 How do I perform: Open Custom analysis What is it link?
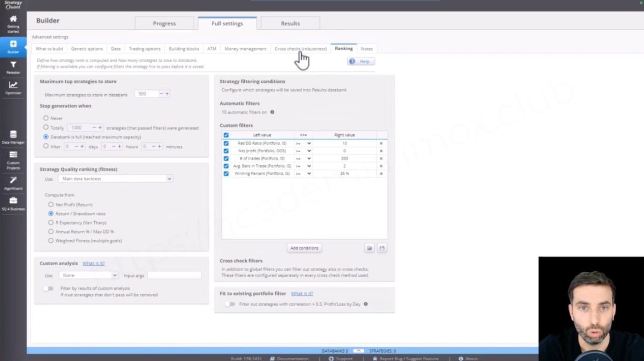coord(93,264)
